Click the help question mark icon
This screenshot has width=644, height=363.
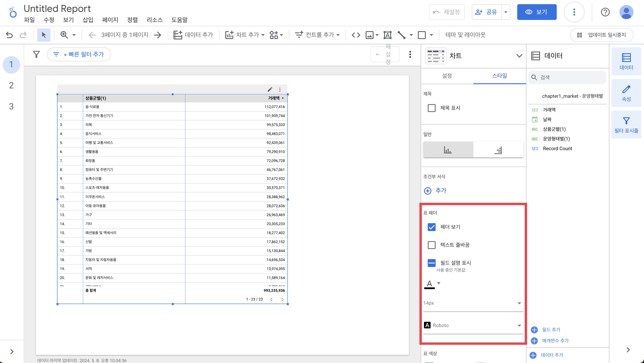pyautogui.click(x=605, y=12)
